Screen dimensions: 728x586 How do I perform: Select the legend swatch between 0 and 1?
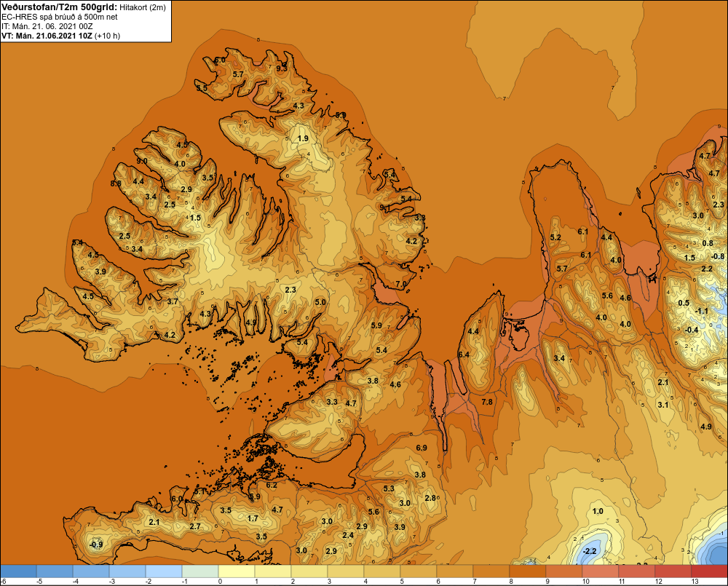coord(237,571)
